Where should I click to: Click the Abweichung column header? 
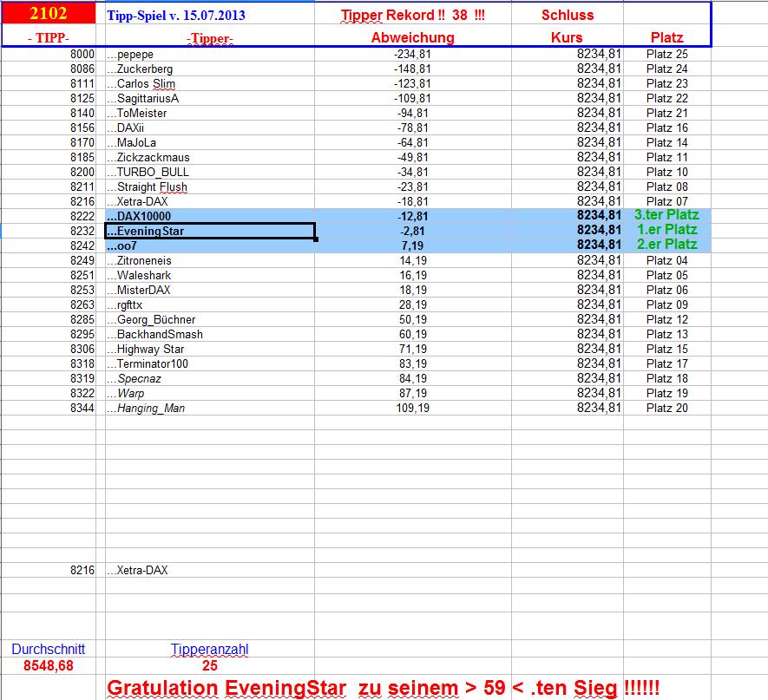[410, 37]
